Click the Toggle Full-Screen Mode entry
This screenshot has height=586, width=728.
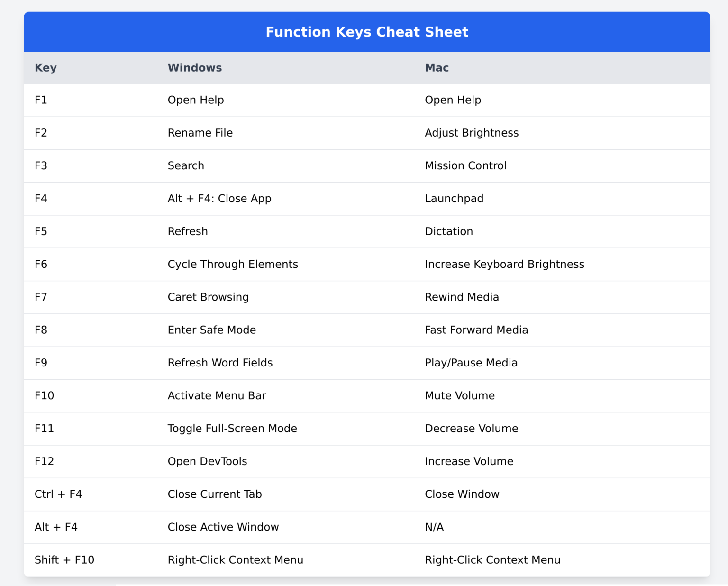click(232, 428)
